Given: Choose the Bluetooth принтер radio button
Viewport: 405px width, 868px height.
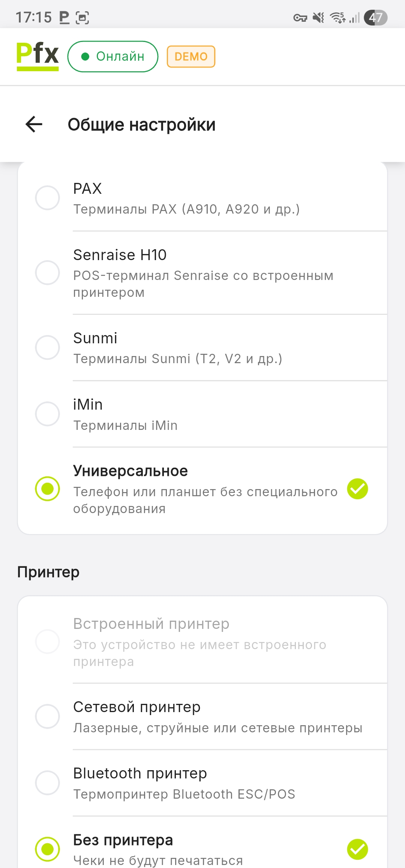Looking at the screenshot, I should (x=48, y=783).
